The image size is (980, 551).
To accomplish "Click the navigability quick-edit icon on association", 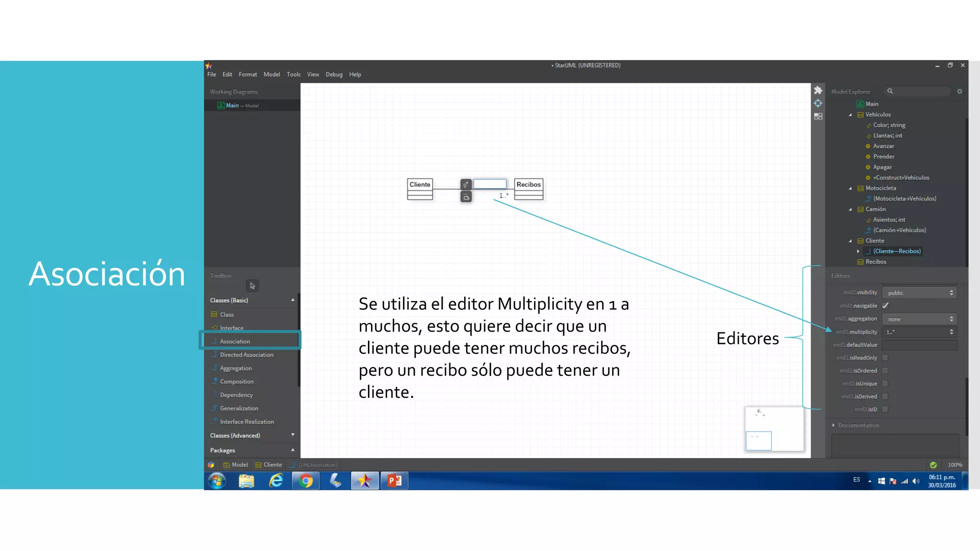I will [466, 184].
